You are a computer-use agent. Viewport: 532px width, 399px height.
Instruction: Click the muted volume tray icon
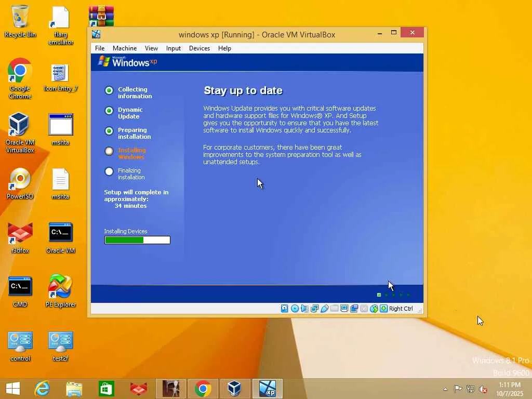[483, 389]
